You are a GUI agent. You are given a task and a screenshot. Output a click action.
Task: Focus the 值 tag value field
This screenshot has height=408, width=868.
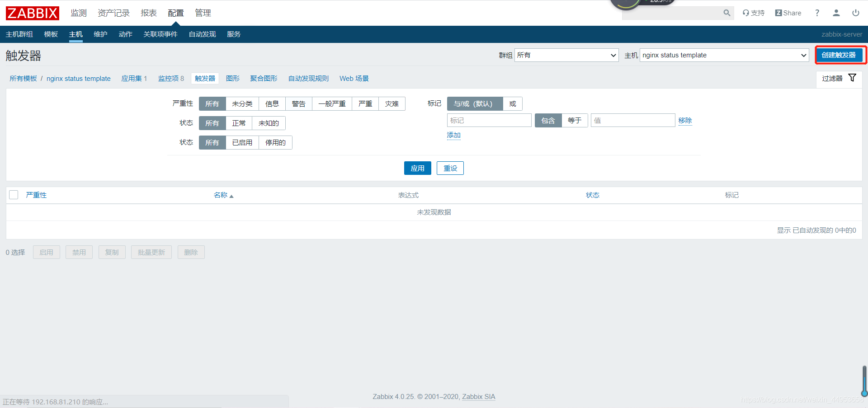click(633, 121)
